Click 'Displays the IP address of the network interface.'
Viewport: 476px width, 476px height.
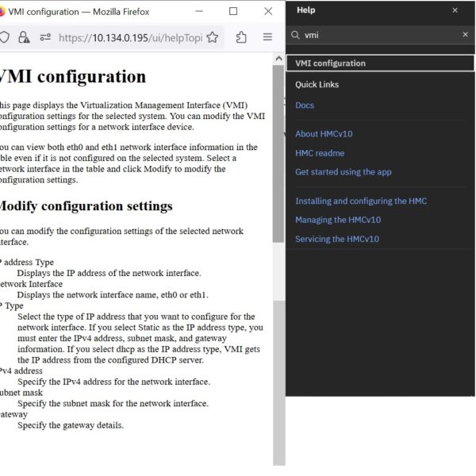coord(109,273)
